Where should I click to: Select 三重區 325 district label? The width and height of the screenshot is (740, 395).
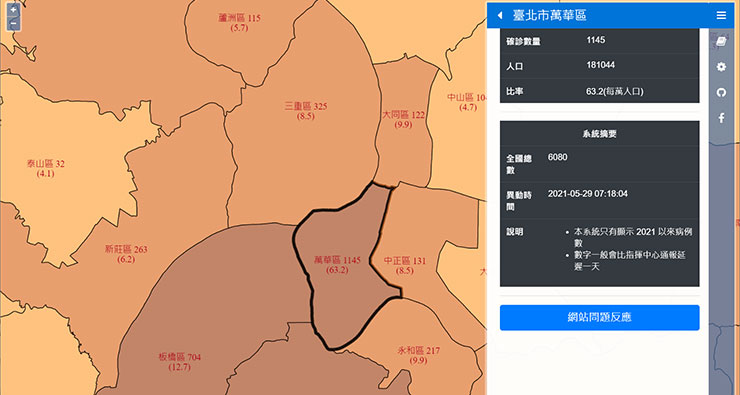[x=306, y=111]
